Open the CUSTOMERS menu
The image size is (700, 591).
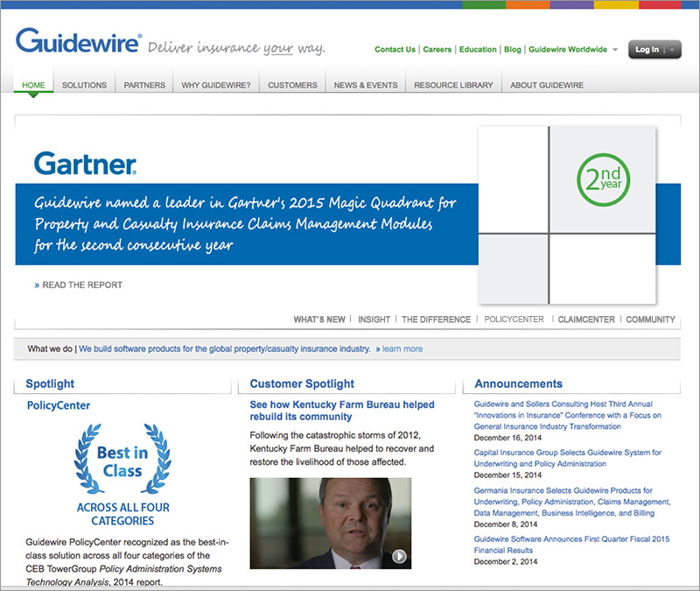292,85
